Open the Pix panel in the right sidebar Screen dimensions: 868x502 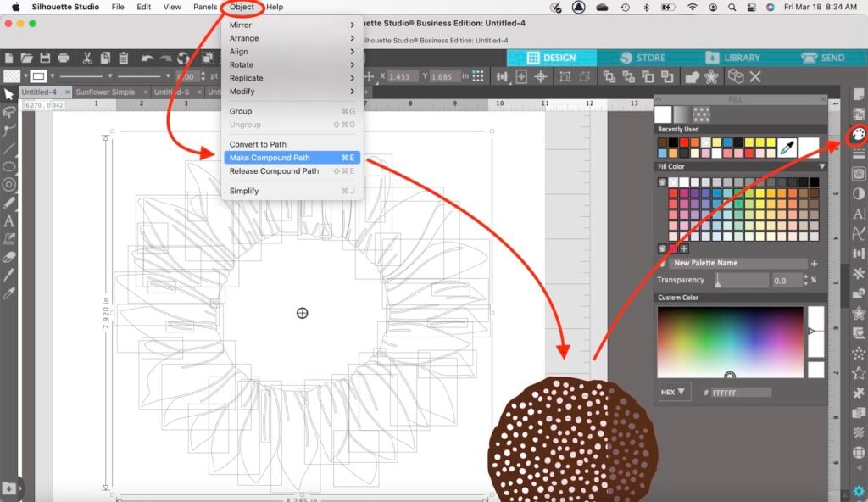[859, 114]
